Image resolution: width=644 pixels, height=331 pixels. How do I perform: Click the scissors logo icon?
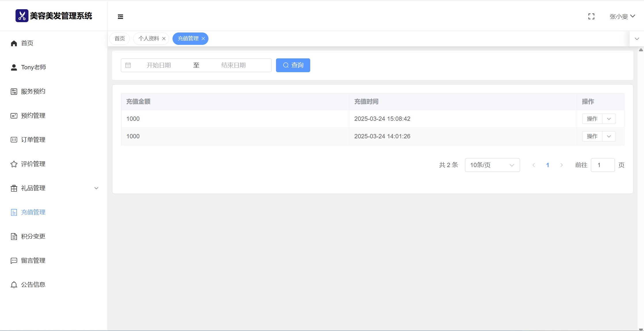click(22, 16)
